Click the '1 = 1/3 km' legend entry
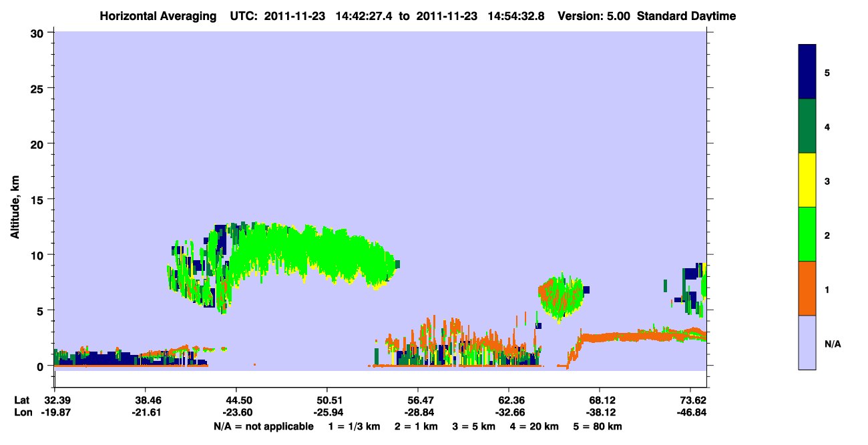 pyautogui.click(x=354, y=426)
